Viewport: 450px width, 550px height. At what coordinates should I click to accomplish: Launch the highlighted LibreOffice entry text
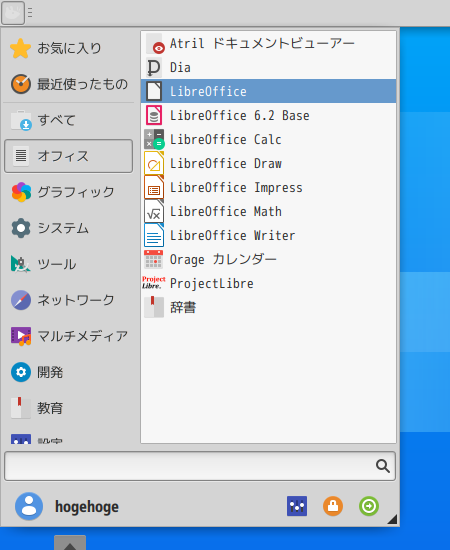[208, 91]
